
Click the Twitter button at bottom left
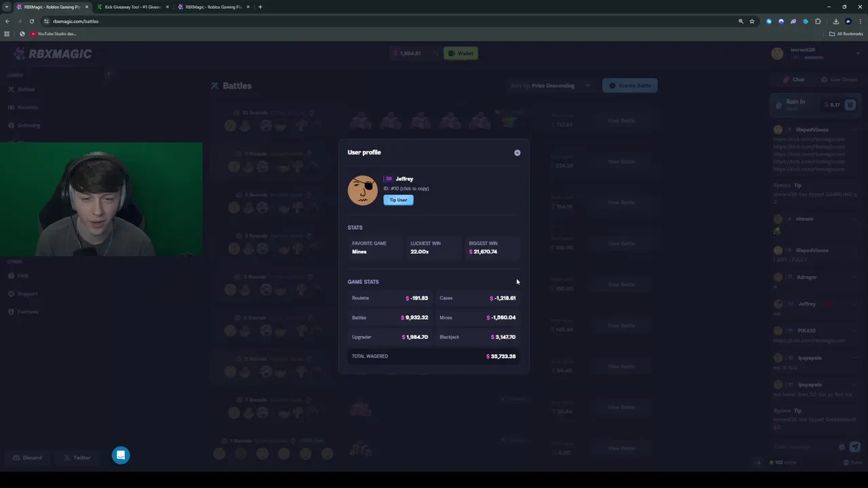click(77, 457)
